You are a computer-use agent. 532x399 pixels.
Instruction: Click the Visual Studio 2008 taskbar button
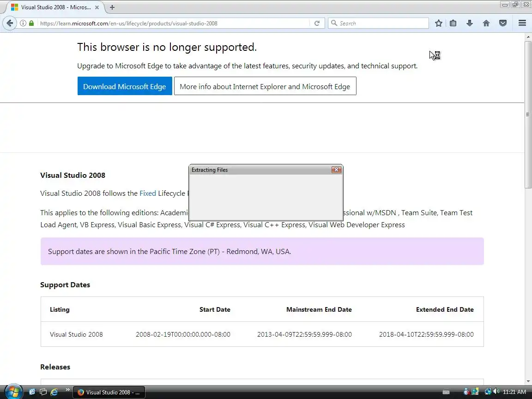pos(109,392)
